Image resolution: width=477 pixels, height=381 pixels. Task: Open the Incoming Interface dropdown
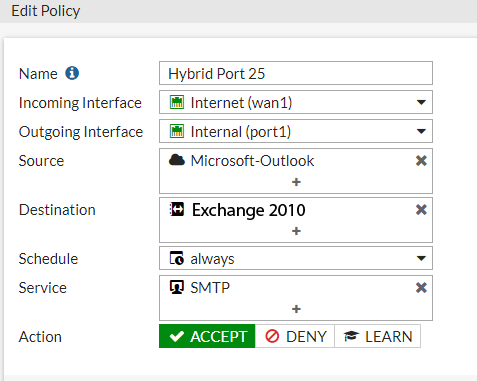(x=296, y=102)
